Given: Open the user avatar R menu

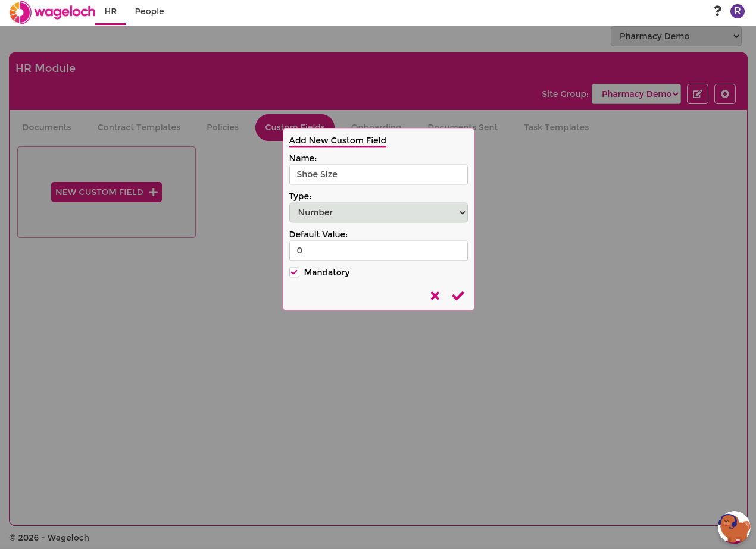Looking at the screenshot, I should pos(738,11).
